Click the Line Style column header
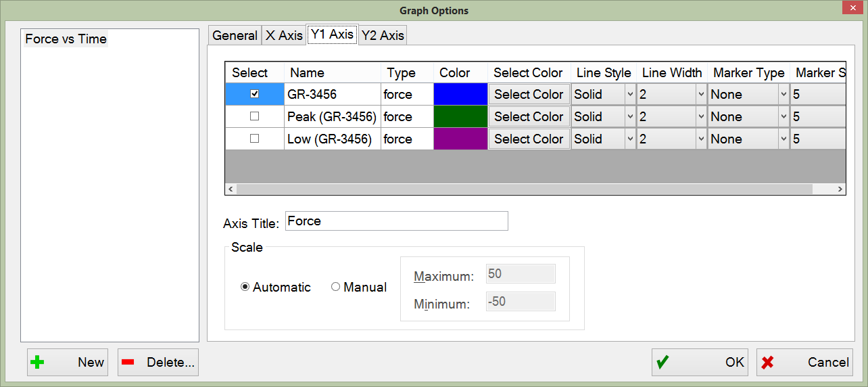Viewport: 868px width, 387px height. click(604, 72)
